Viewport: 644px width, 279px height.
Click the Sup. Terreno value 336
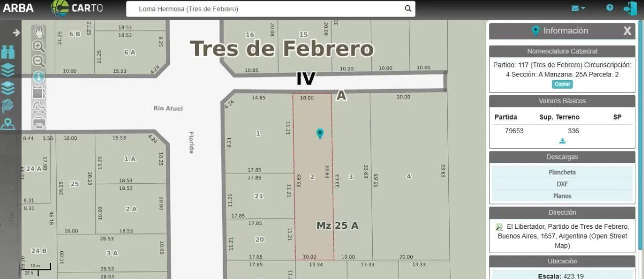[x=574, y=131]
